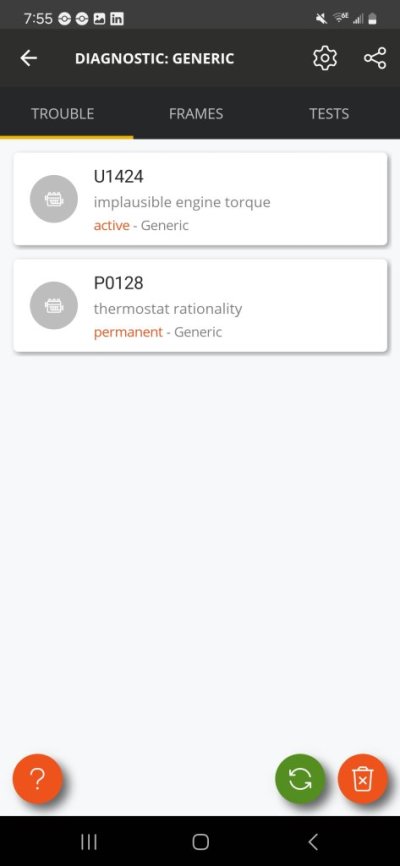Tap engine icon beside U1424

point(54,199)
